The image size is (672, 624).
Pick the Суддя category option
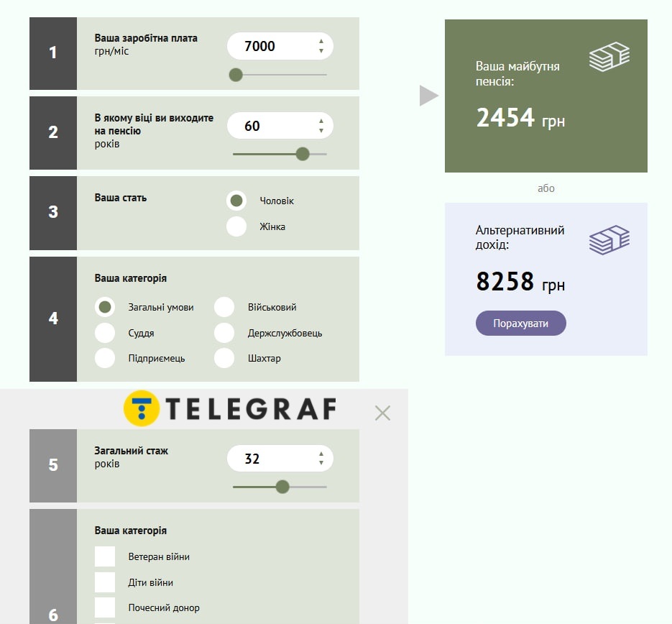pos(105,333)
